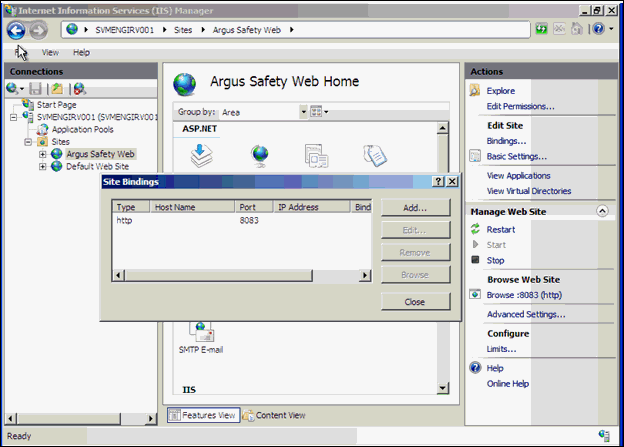Collapse the SVMENGIRV001 server node
Image resolution: width=624 pixels, height=447 pixels.
click(14, 117)
